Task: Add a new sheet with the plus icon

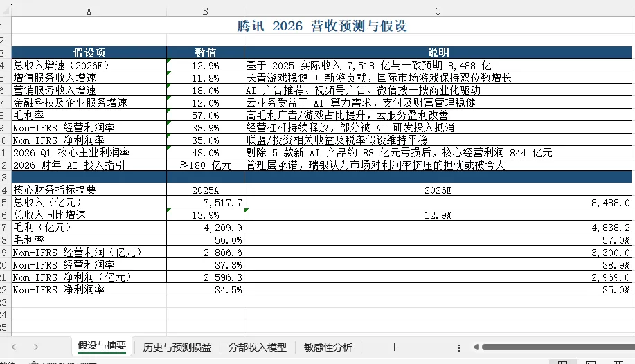Action: 394,347
